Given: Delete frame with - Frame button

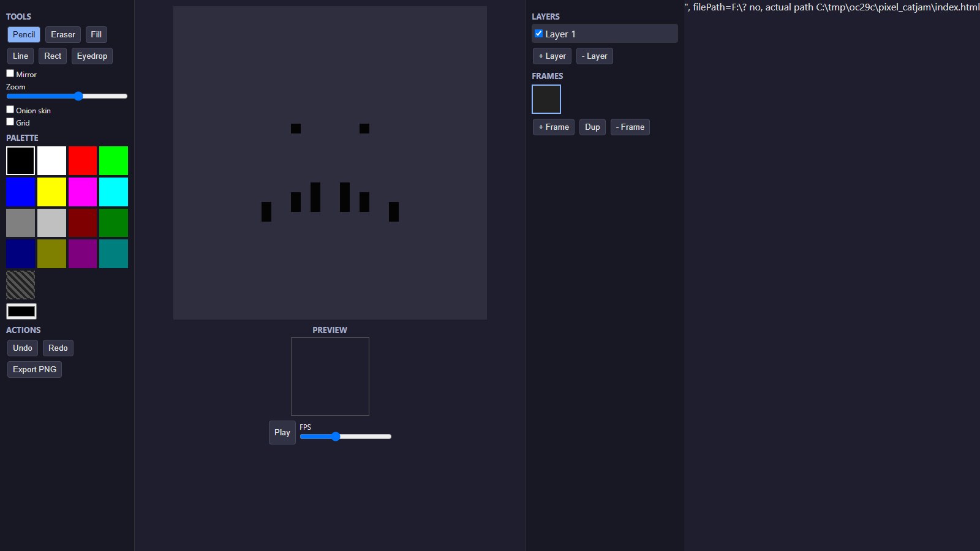Looking at the screenshot, I should [x=630, y=127].
